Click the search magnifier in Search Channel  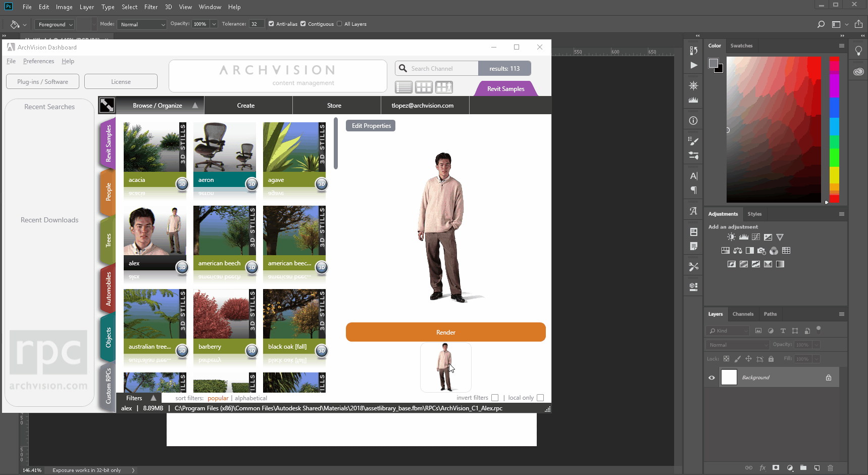tap(402, 68)
